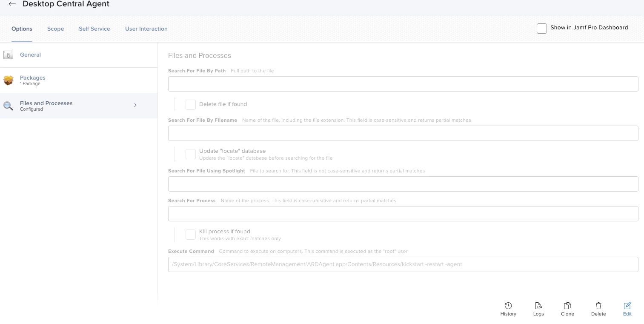This screenshot has height=324, width=644.
Task: Select Packages in the sidebar
Action: [x=79, y=80]
